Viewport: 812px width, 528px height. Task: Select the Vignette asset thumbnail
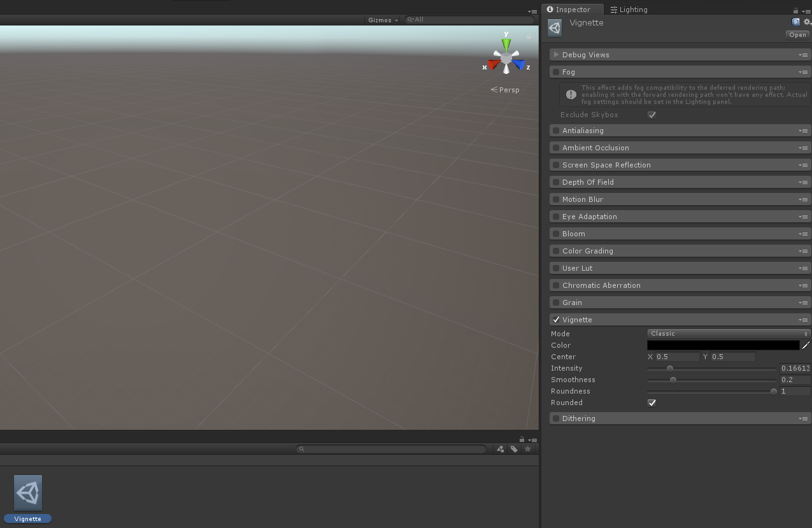point(28,493)
